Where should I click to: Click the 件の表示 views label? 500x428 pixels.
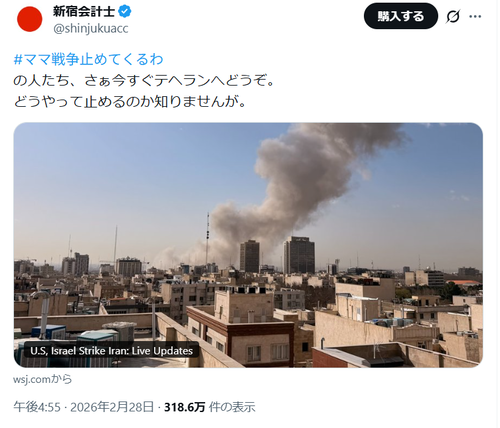tap(232, 407)
